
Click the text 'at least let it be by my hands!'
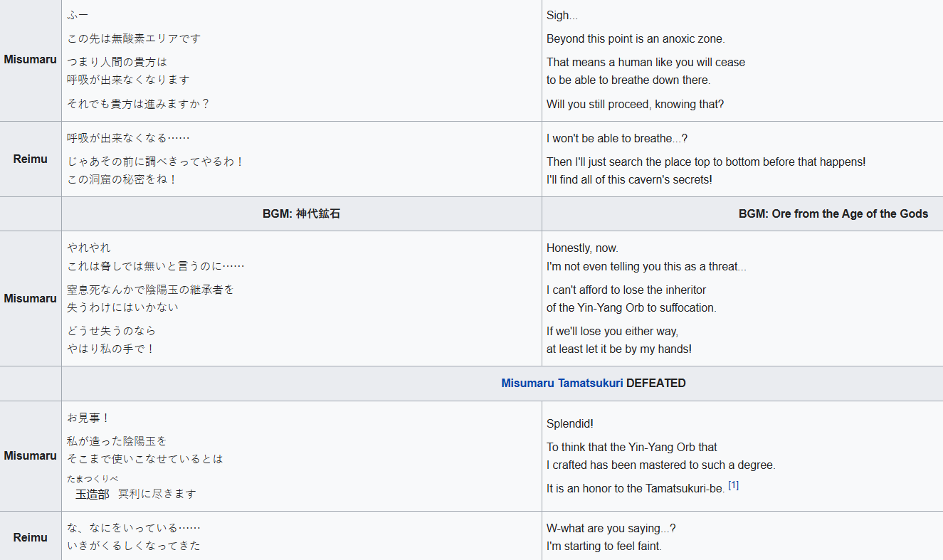619,349
